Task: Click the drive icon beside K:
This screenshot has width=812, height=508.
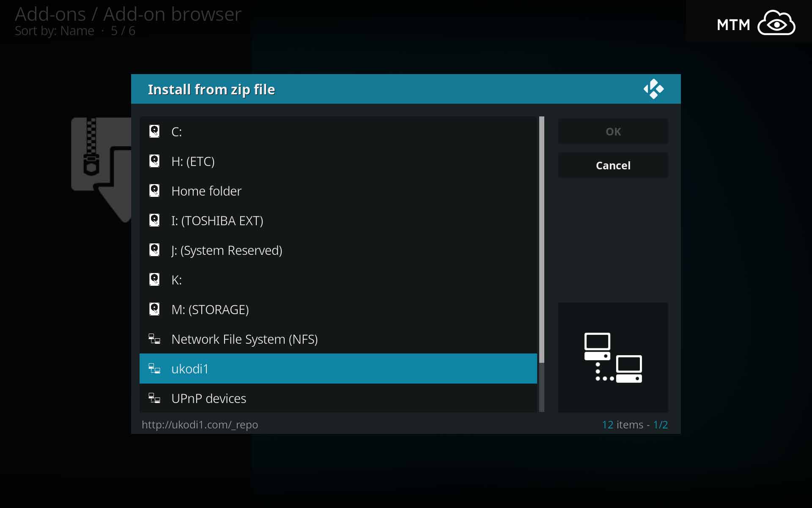Action: [154, 279]
